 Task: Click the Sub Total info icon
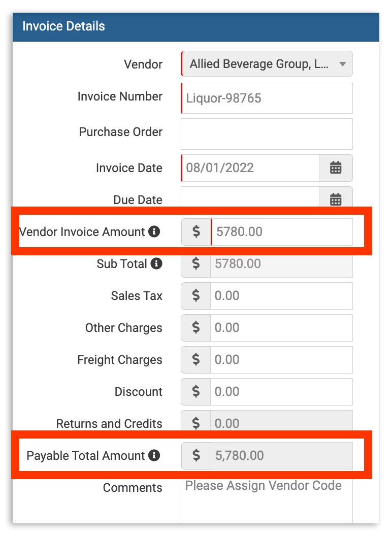click(157, 263)
